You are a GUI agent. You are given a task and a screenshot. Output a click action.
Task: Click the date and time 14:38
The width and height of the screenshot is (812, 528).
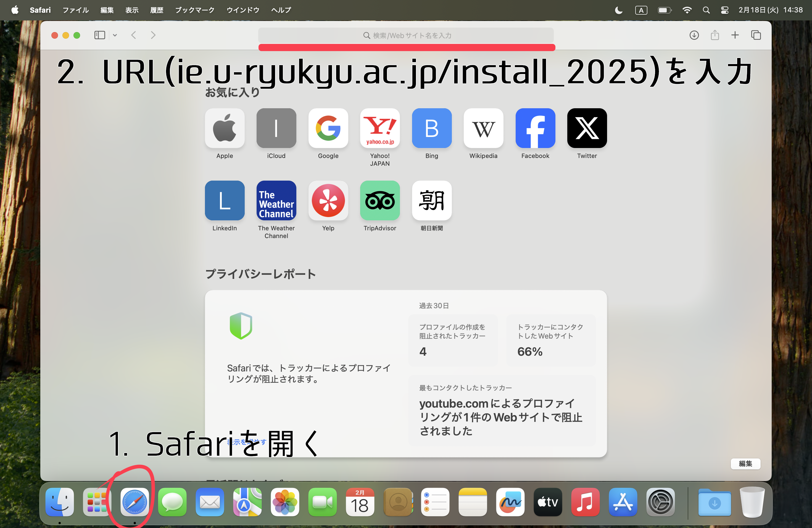coord(770,10)
